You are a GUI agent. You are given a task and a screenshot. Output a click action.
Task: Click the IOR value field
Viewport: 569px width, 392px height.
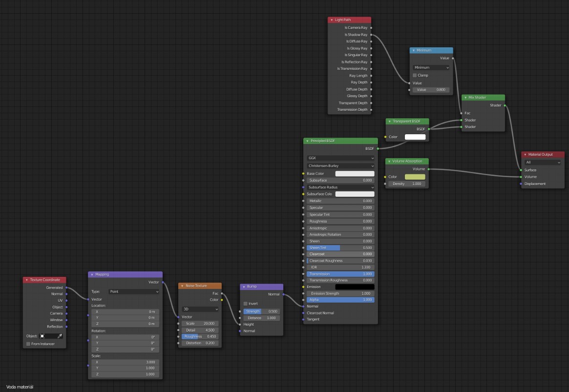coord(340,267)
